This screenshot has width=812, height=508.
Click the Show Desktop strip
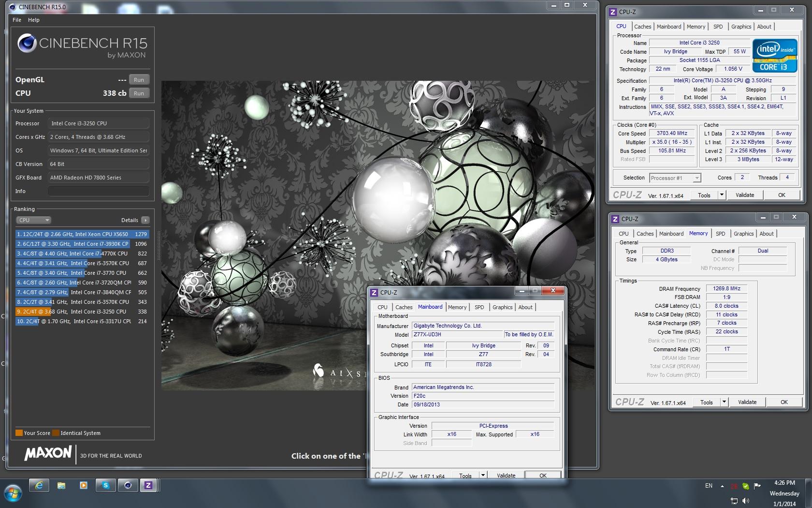tap(809, 493)
